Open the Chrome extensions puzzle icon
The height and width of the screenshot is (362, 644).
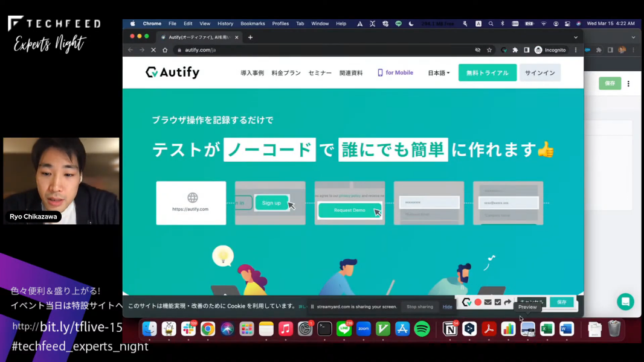(x=515, y=50)
